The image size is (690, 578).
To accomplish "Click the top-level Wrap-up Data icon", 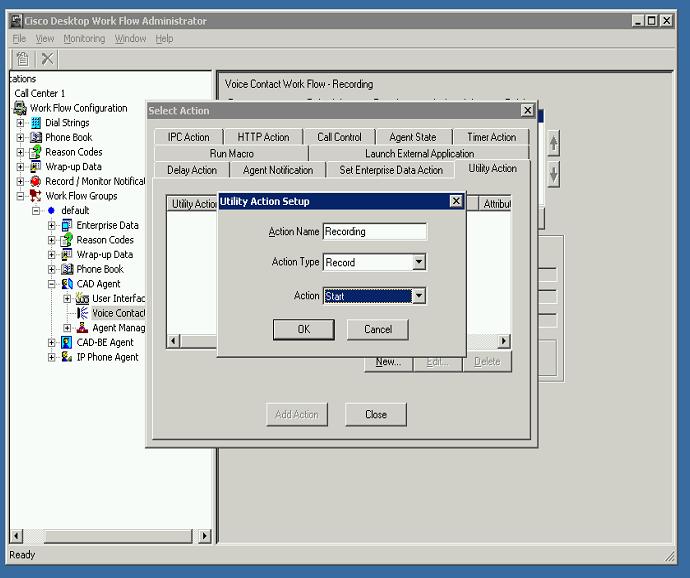I will click(x=36, y=166).
